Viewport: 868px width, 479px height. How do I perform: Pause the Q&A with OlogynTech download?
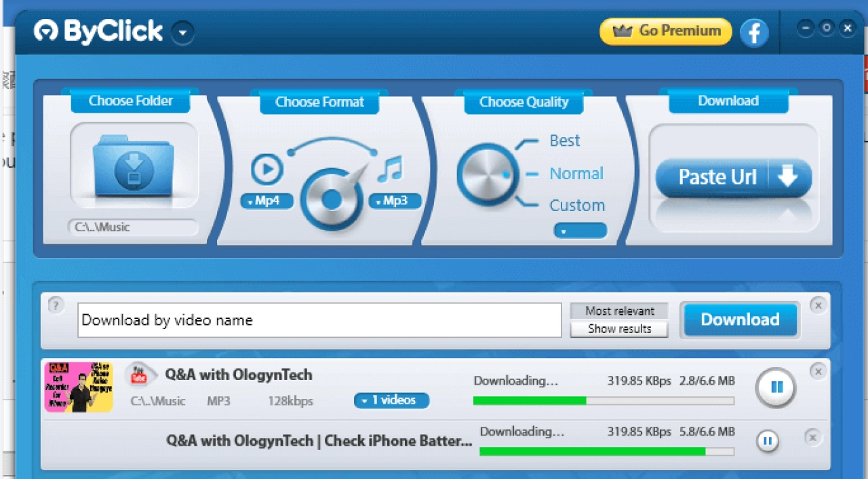coord(776,387)
